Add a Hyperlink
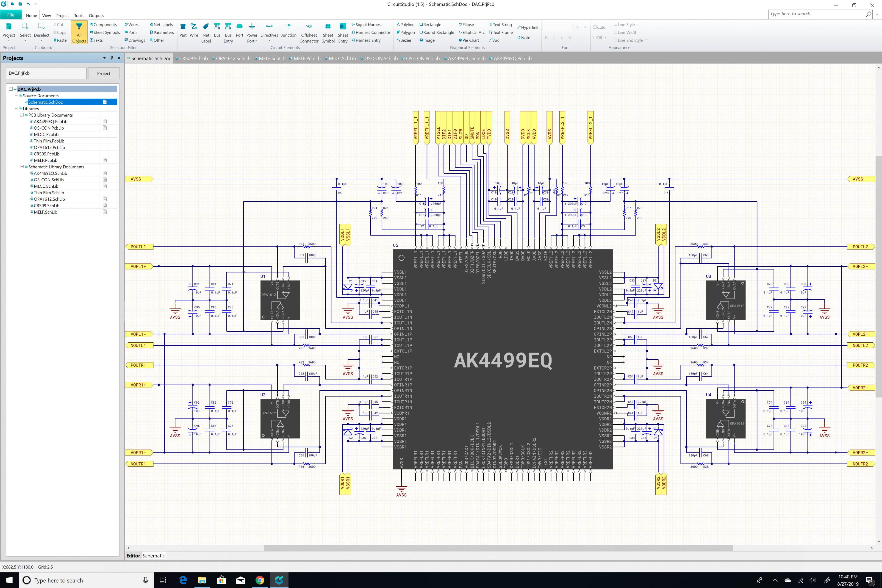The image size is (882, 588). pyautogui.click(x=528, y=27)
